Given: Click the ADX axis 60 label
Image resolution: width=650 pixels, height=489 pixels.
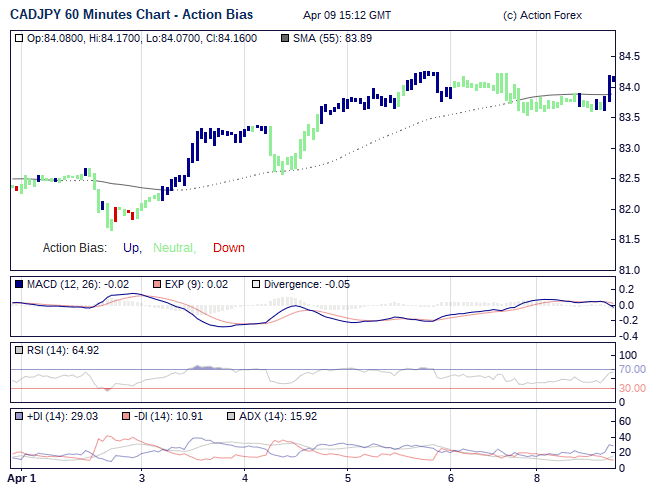Looking at the screenshot, I should tap(625, 421).
